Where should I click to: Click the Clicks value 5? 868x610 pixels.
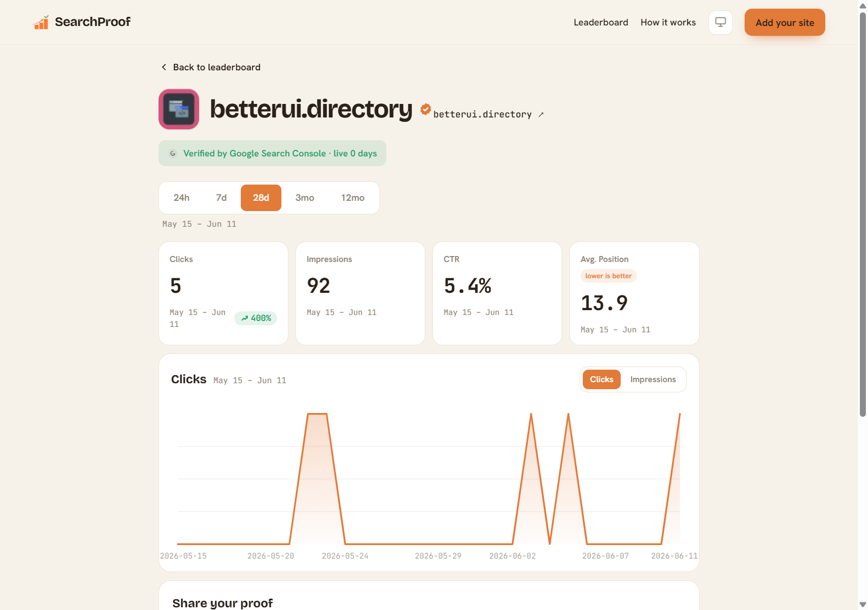175,286
